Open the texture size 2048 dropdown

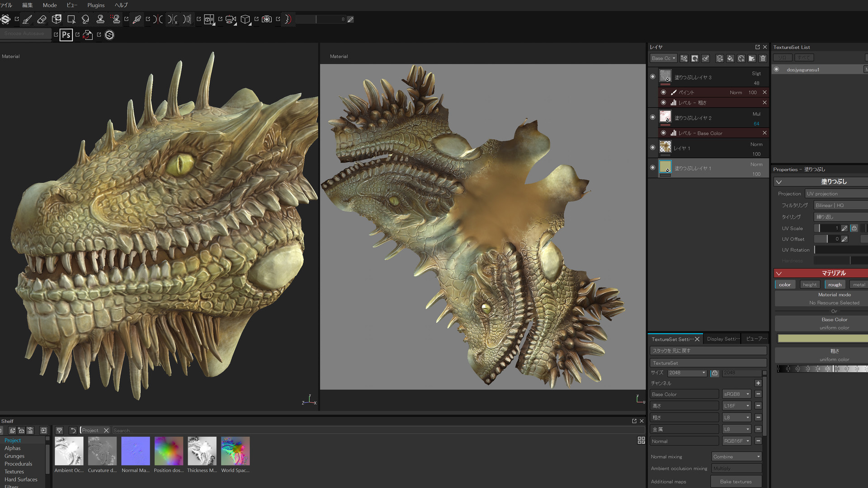[x=687, y=373]
